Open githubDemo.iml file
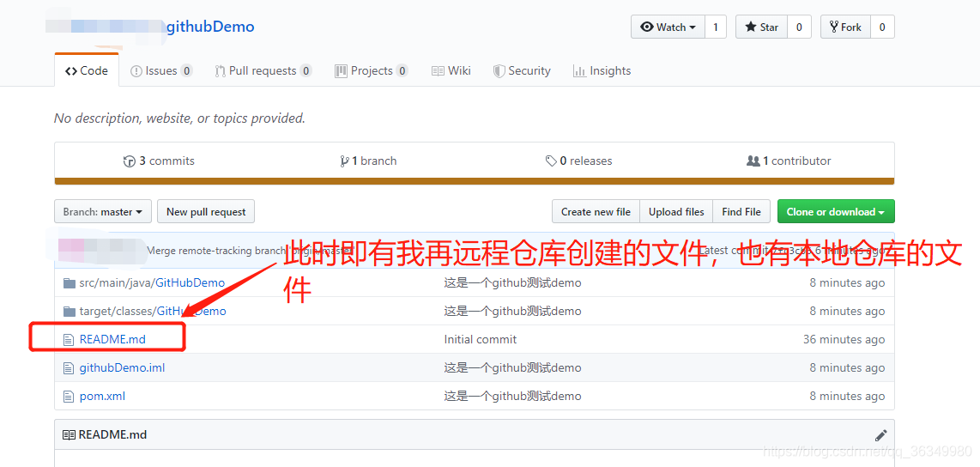This screenshot has height=467, width=980. coord(123,367)
